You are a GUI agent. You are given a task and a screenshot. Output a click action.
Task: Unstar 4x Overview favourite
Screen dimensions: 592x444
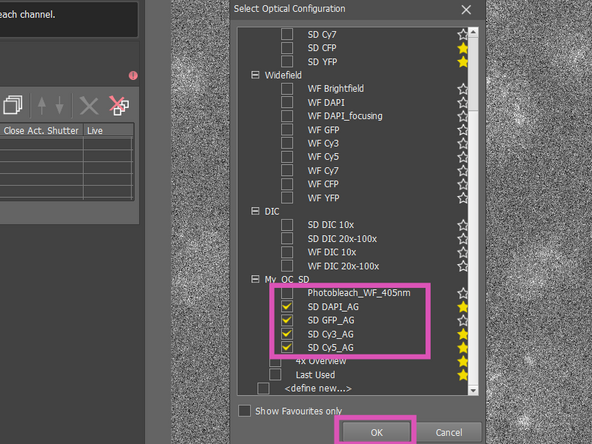click(x=462, y=361)
